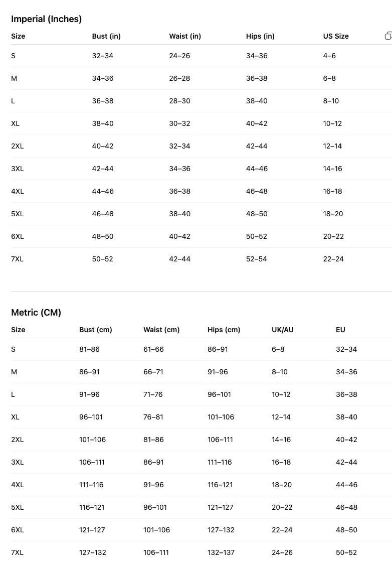Click the Waist (in) column header
The height and width of the screenshot is (574, 392).
pos(185,36)
